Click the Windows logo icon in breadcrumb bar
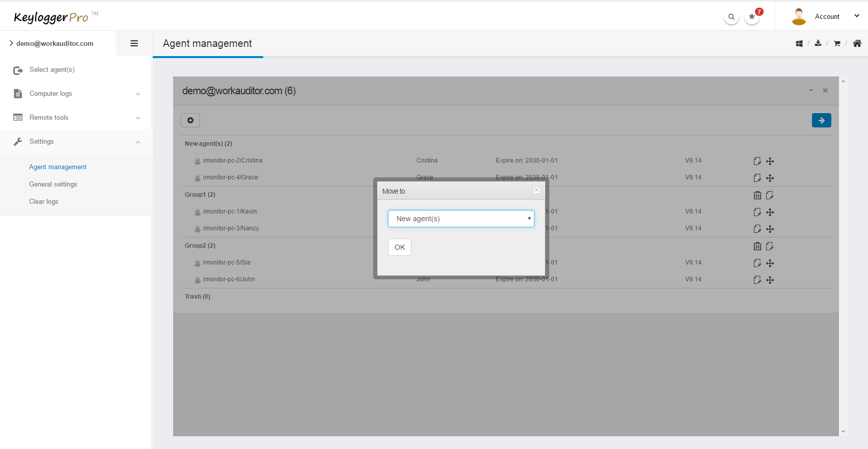The image size is (868, 449). pos(799,44)
